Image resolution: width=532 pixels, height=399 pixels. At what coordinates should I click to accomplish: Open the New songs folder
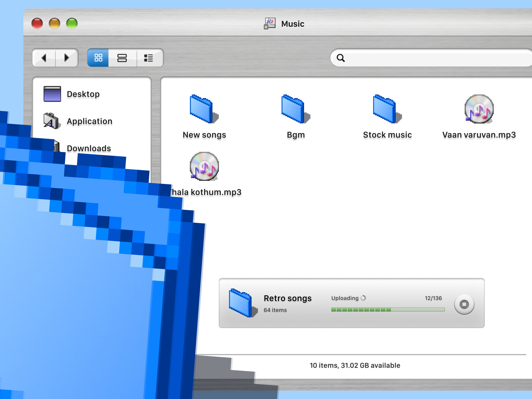pyautogui.click(x=203, y=109)
